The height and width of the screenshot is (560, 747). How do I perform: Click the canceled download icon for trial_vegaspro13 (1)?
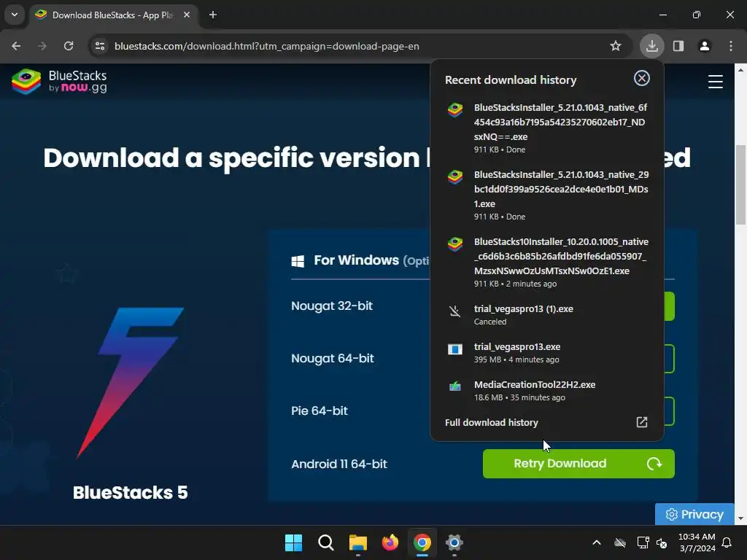pos(455,311)
